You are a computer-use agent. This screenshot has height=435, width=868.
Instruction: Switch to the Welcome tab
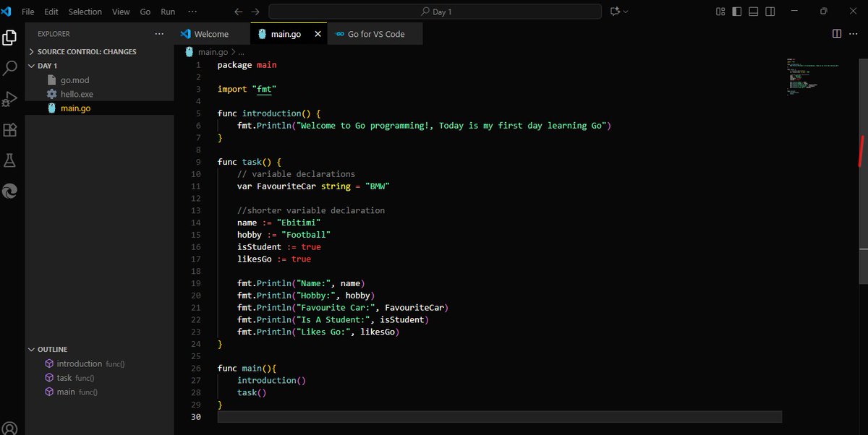(210, 33)
